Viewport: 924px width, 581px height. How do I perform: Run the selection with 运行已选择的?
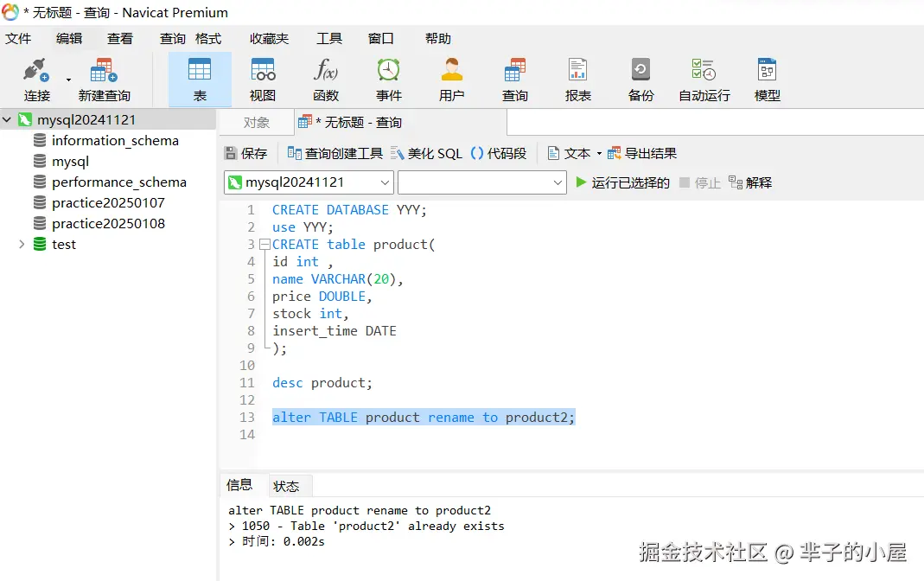pos(622,182)
